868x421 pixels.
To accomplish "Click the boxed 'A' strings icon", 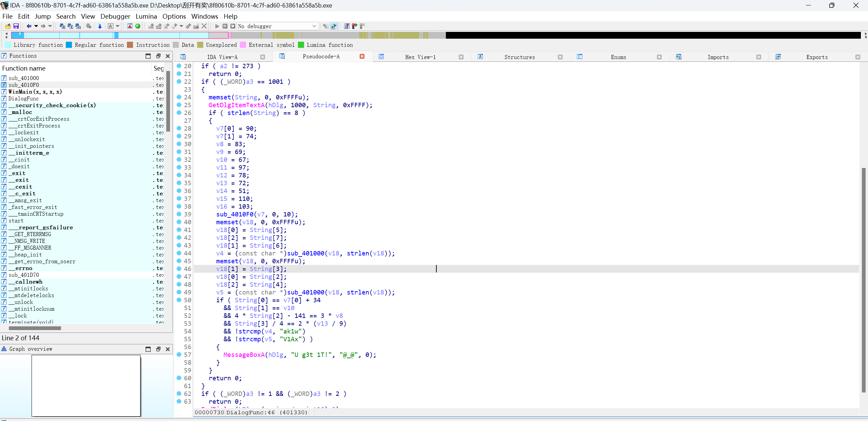I will [x=111, y=26].
